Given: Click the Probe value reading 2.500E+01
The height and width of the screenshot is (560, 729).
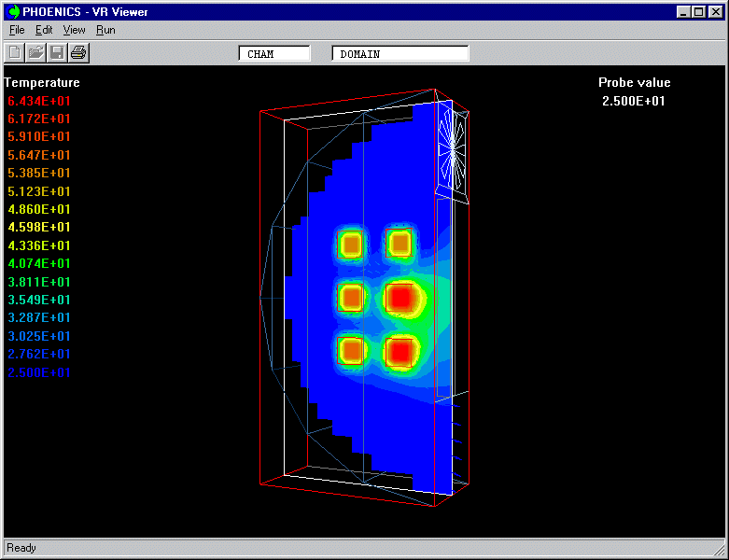Looking at the screenshot, I should tap(634, 101).
